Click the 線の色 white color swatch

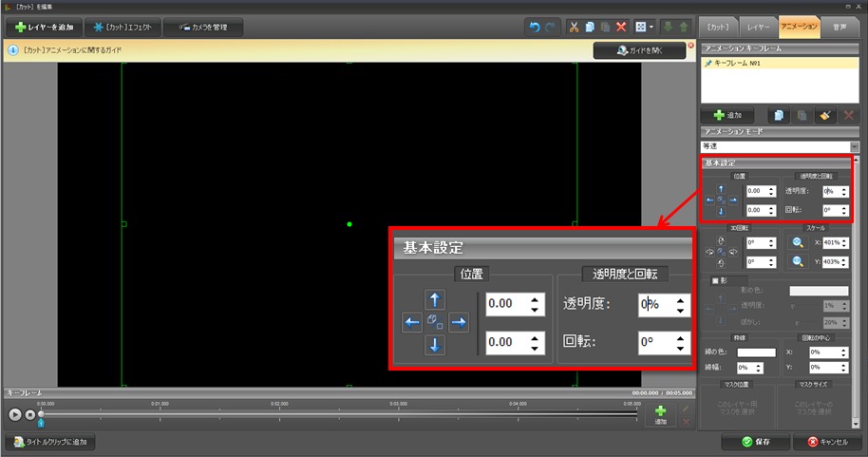pos(759,352)
